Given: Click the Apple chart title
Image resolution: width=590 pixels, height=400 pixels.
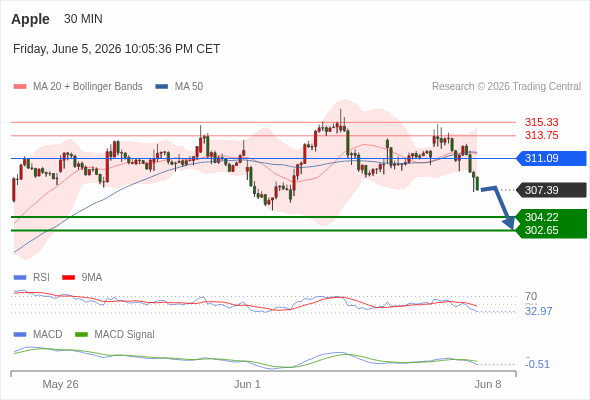Looking at the screenshot, I should (x=30, y=19).
